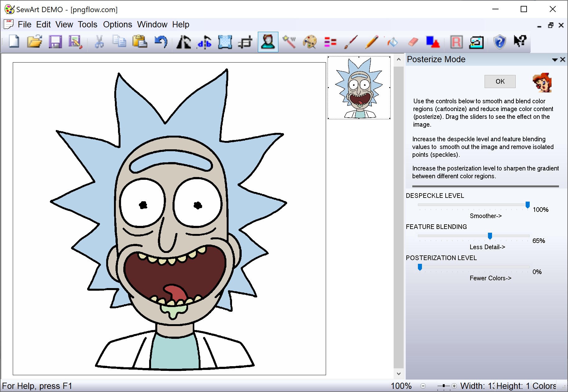
Task: Toggle the Posterize portrait tool
Action: 268,42
